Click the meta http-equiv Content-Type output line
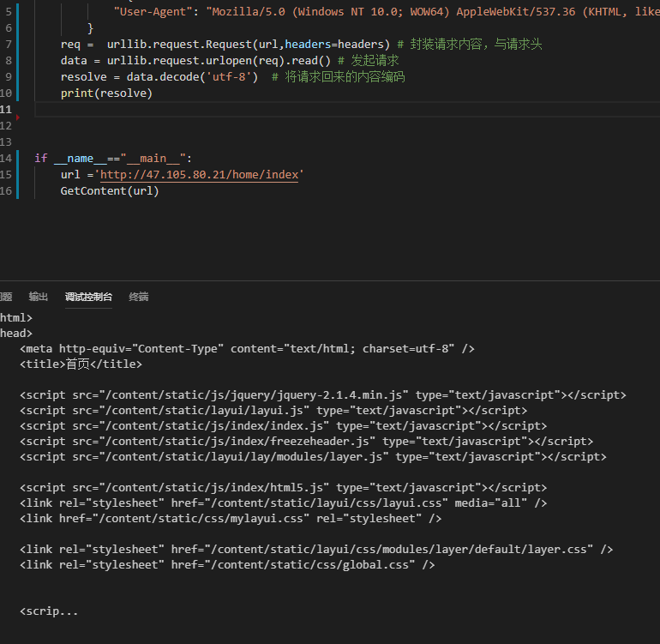 tap(247, 349)
